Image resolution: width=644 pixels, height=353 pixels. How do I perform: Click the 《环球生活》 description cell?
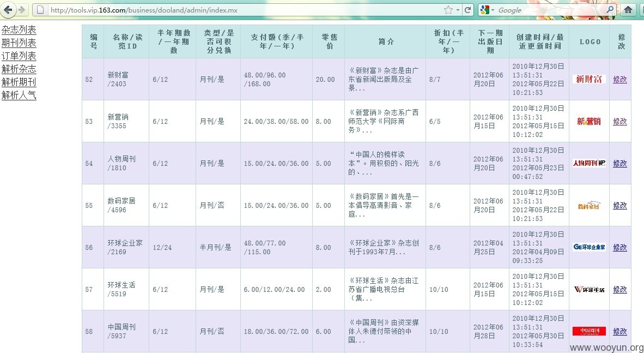(385, 289)
